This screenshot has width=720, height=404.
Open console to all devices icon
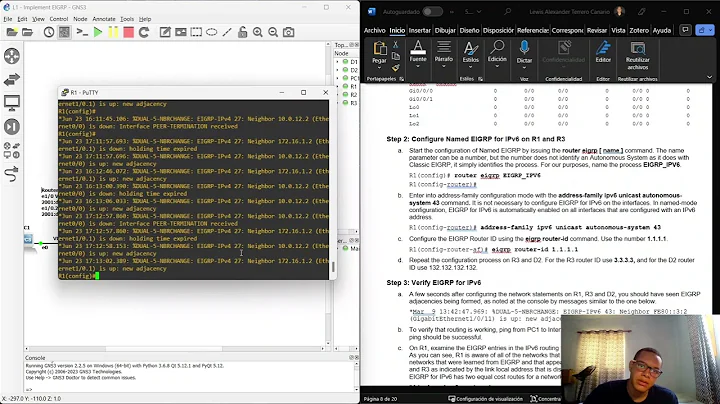pos(82,32)
